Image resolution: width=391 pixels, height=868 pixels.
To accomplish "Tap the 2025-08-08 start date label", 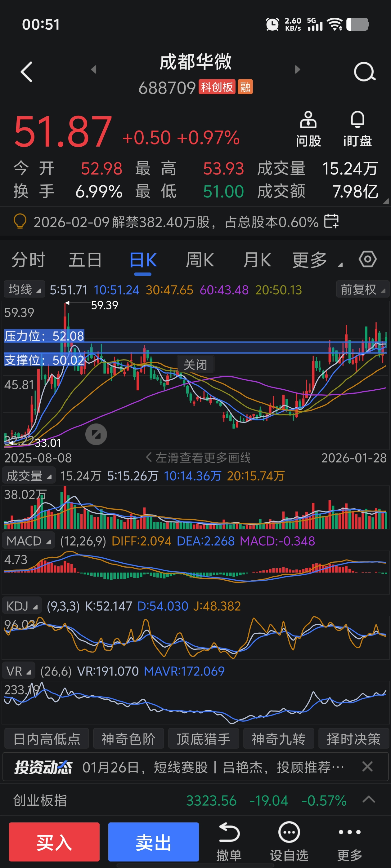I will pos(38,458).
